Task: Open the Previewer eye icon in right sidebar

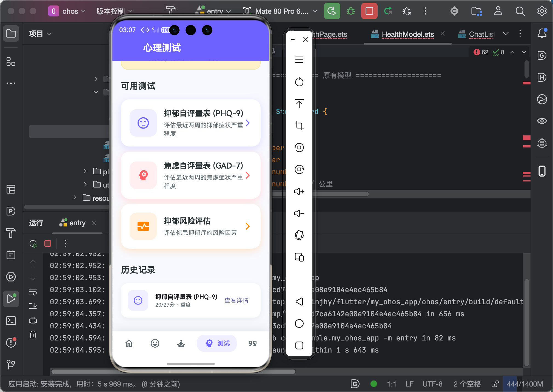Action: 542,121
